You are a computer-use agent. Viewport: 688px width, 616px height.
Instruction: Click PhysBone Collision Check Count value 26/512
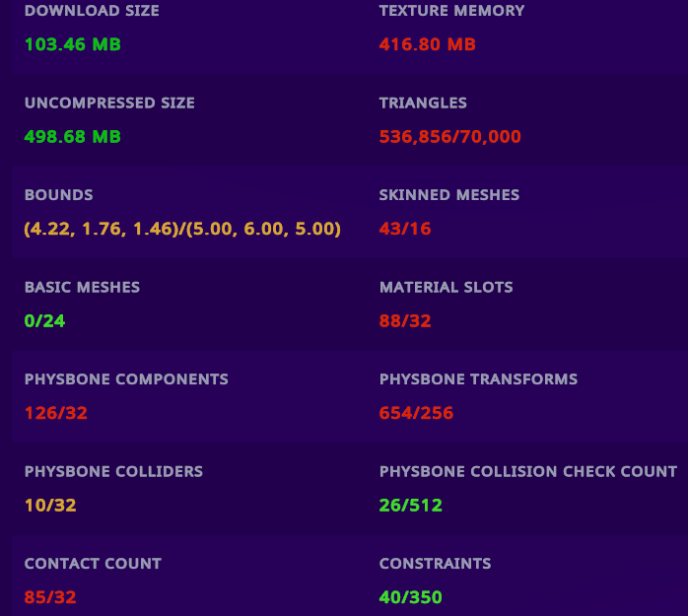(410, 506)
